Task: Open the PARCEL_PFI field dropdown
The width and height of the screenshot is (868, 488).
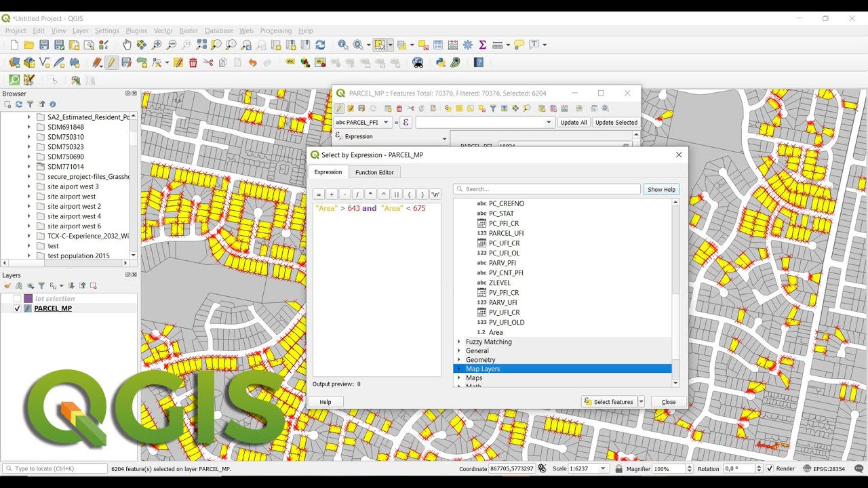Action: tap(363, 123)
